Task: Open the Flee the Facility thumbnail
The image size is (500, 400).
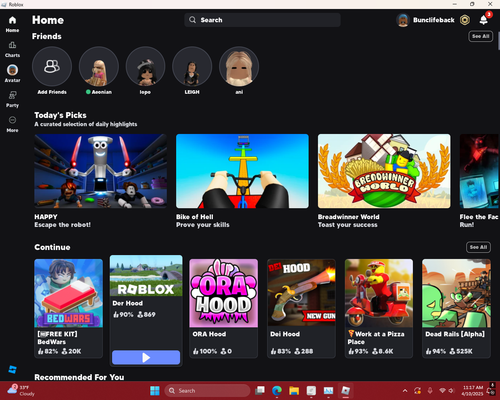Action: 479,171
